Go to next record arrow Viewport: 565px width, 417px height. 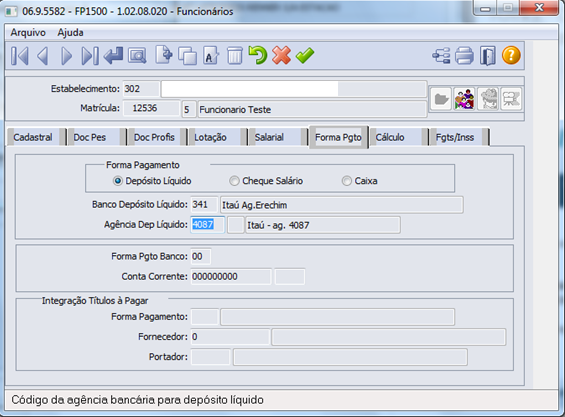pyautogui.click(x=66, y=56)
